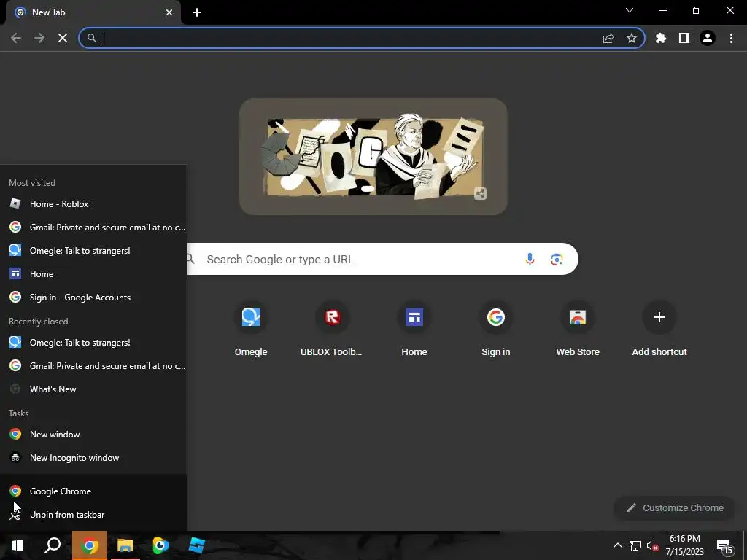Viewport: 747px width, 560px height.
Task: Open Google Lens image search icon
Action: [x=557, y=259]
